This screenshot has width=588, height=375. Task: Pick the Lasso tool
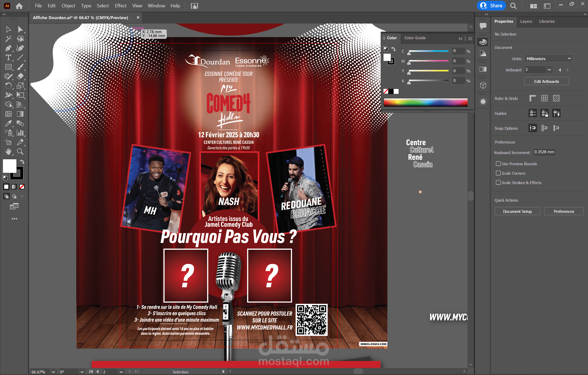pos(20,39)
